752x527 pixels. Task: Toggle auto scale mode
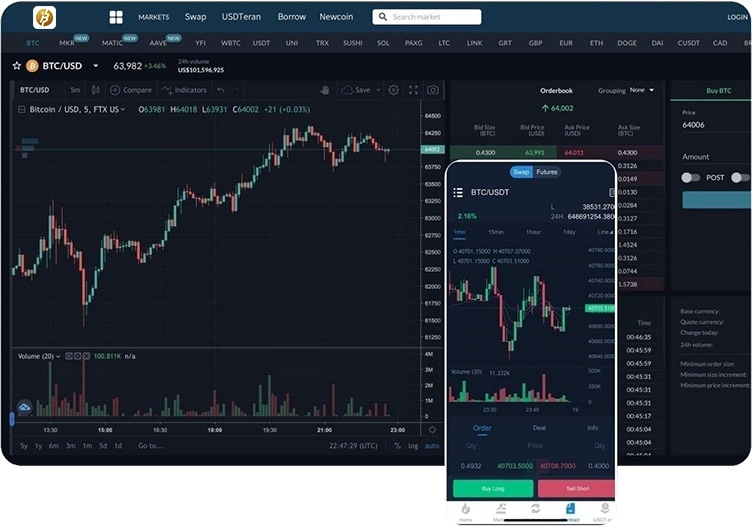point(432,446)
